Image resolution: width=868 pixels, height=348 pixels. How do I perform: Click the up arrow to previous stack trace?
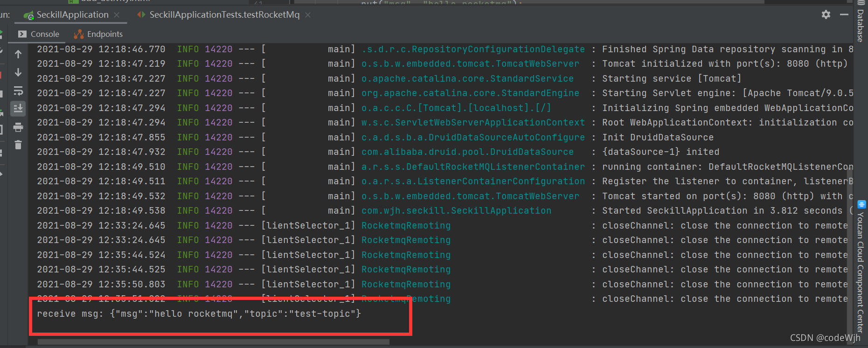(18, 54)
